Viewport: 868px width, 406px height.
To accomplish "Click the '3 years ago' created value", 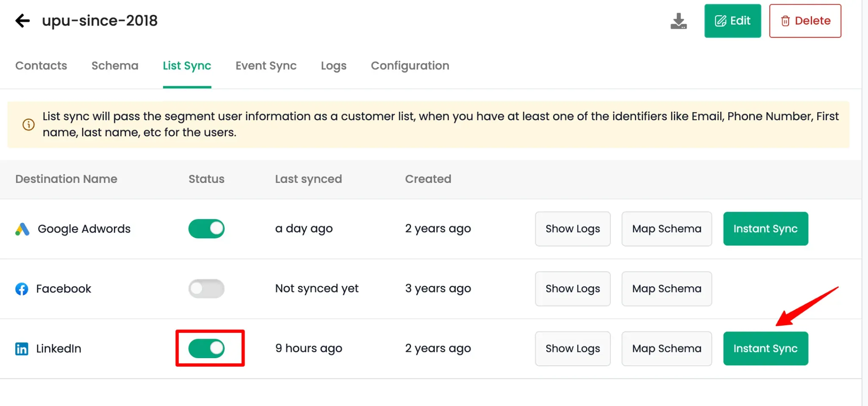I will click(x=438, y=289).
